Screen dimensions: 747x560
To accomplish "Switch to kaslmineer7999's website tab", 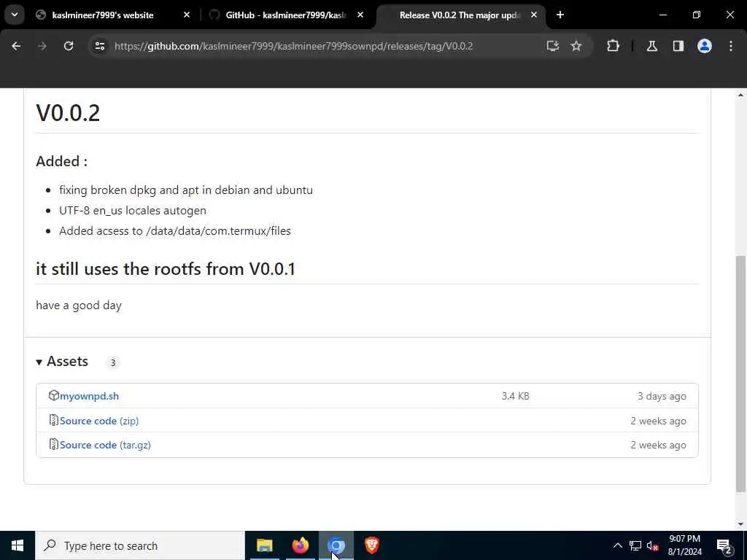I will click(102, 15).
